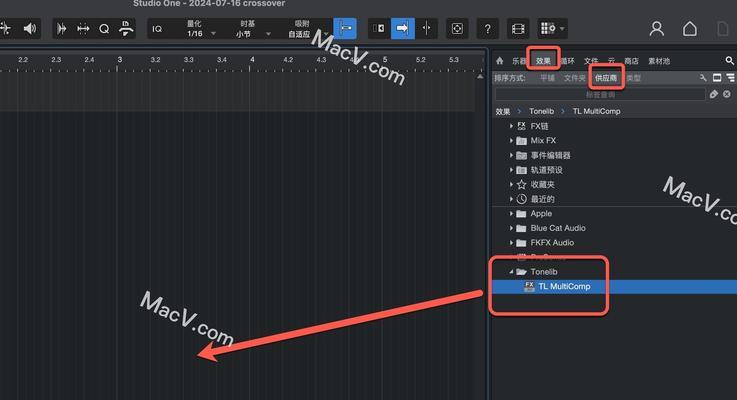Switch to the 乐器 instruments tab

pos(519,61)
